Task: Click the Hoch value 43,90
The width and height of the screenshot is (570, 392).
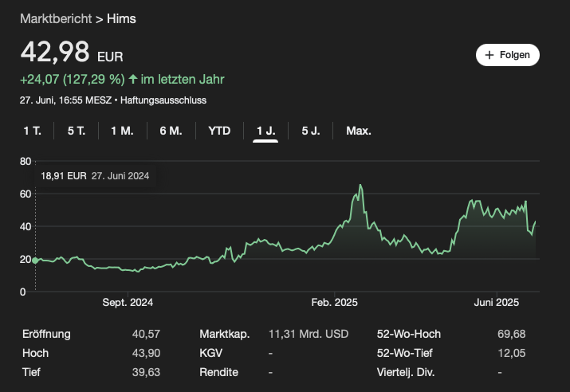Action: pos(146,353)
